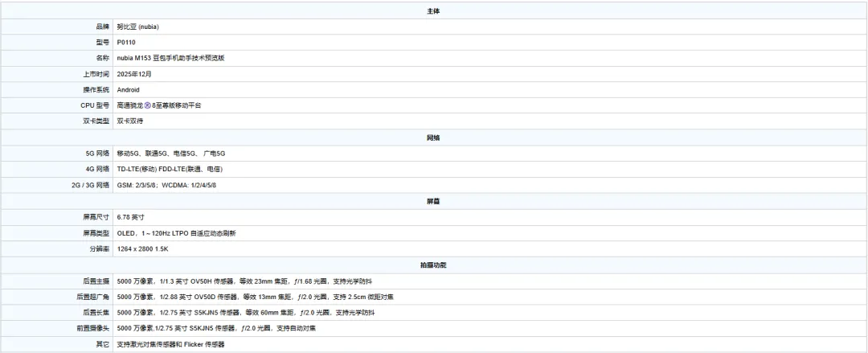Select the 双卡类型 row label
The width and height of the screenshot is (868, 353).
point(96,121)
